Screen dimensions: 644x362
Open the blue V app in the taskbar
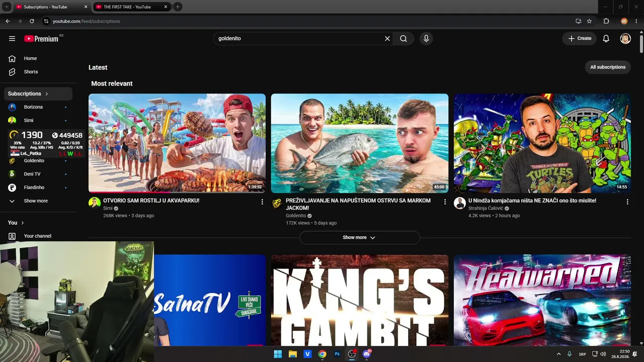coord(307,354)
